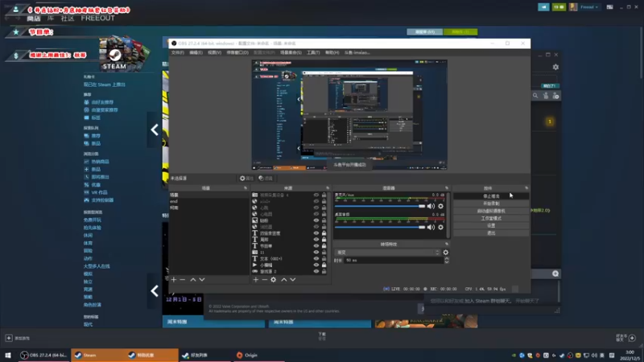Toggle visibility of the bottom source in the list
Viewport: 644px width, 362px height.
pyautogui.click(x=316, y=271)
